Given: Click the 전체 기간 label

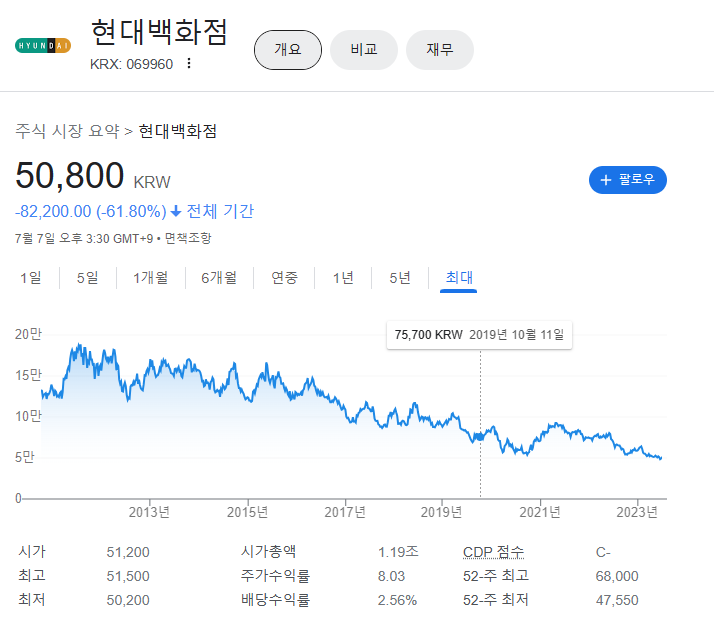Looking at the screenshot, I should coord(220,211).
